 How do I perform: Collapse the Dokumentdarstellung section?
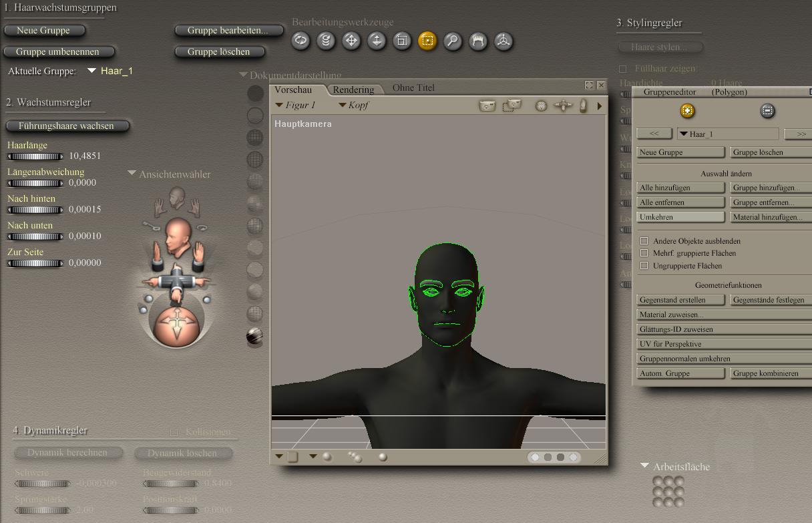[x=244, y=75]
